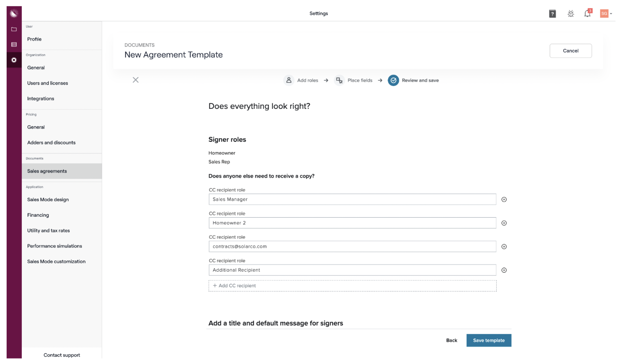Expand the SG user account dropdown
The height and width of the screenshot is (364, 619).
tap(606, 14)
